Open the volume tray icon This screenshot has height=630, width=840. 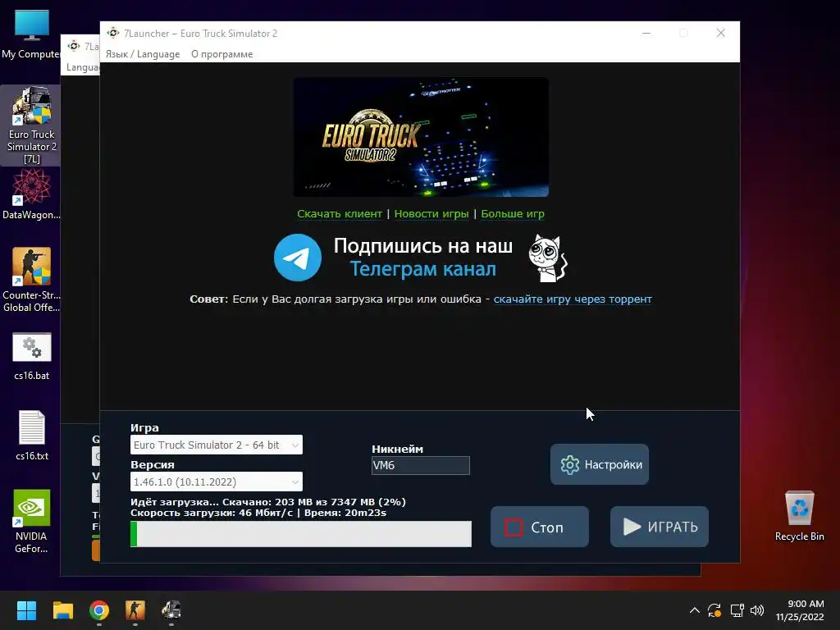[757, 610]
